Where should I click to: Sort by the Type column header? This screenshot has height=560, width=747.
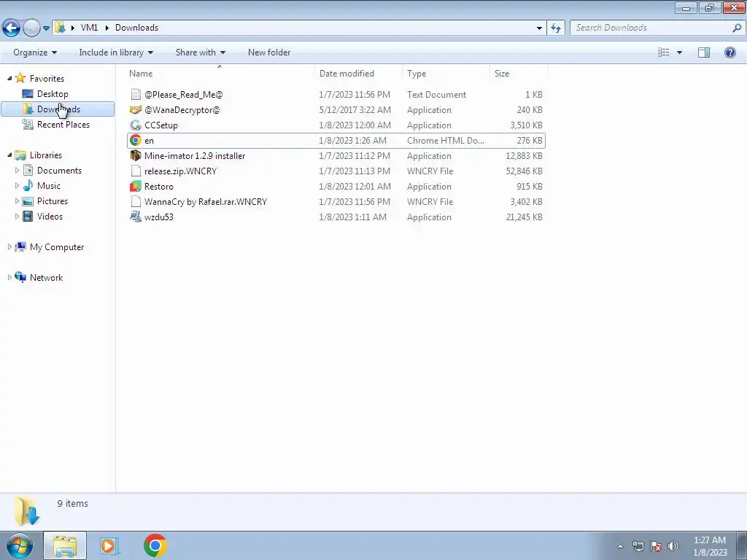click(417, 74)
